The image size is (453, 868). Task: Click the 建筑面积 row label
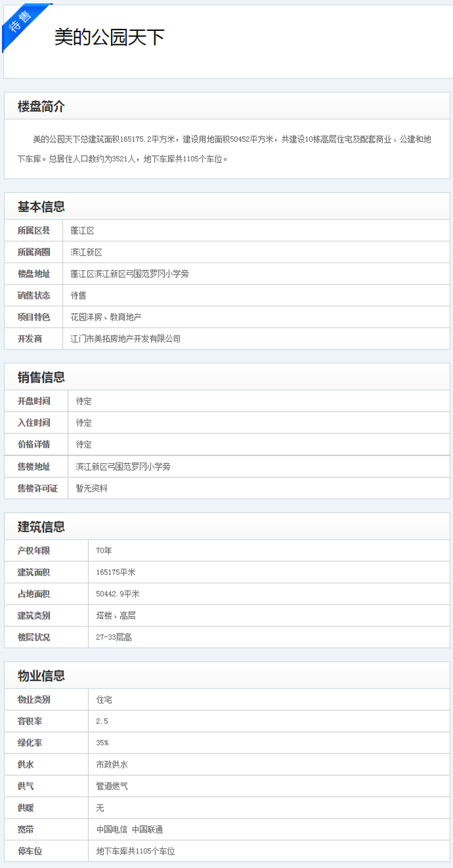click(x=34, y=572)
